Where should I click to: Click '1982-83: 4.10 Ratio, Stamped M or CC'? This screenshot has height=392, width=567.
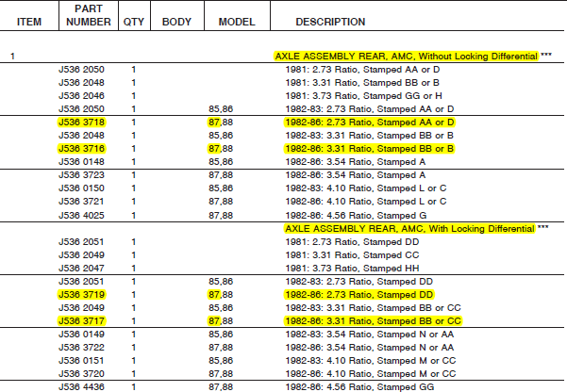click(371, 361)
